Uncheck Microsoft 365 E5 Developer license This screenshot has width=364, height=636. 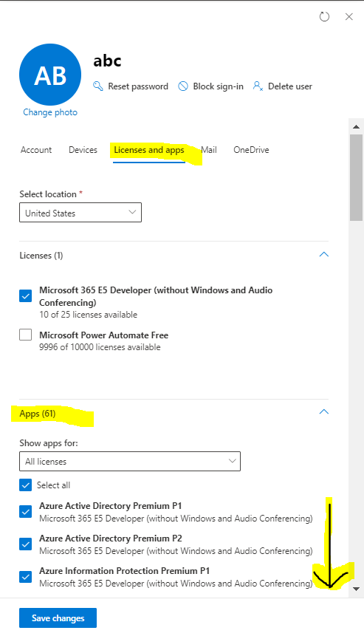pyautogui.click(x=26, y=295)
